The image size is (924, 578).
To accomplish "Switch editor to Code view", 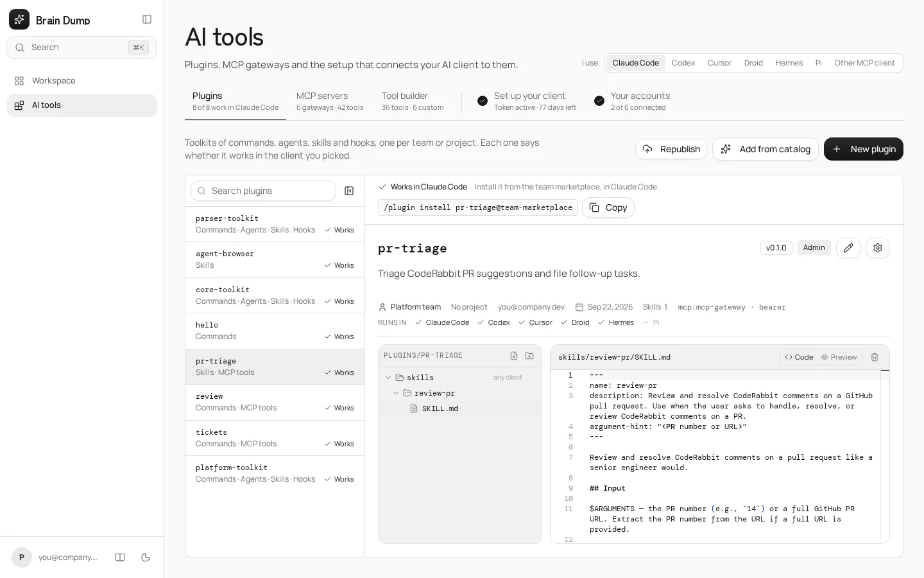I will pyautogui.click(x=799, y=357).
